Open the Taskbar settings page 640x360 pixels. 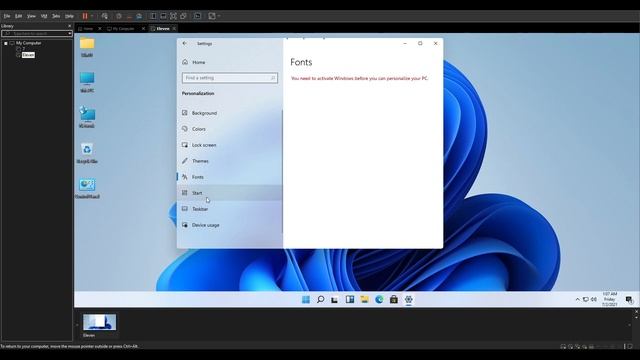tap(229, 209)
